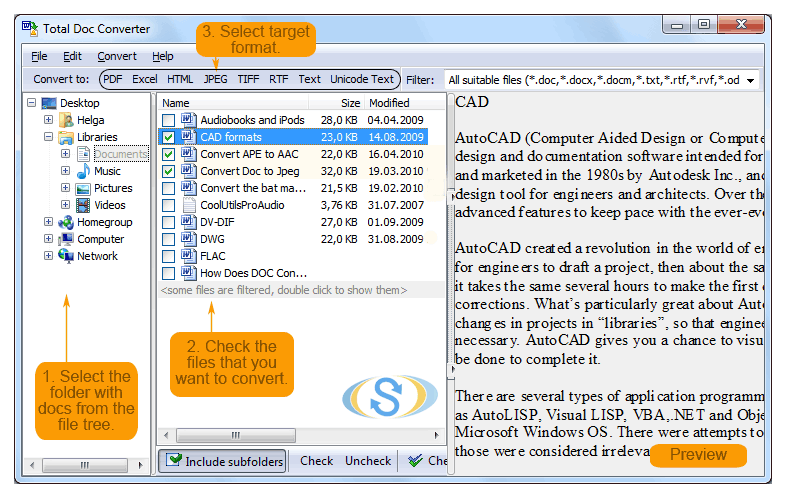Click the Music note icon
786x498 pixels.
click(x=83, y=171)
